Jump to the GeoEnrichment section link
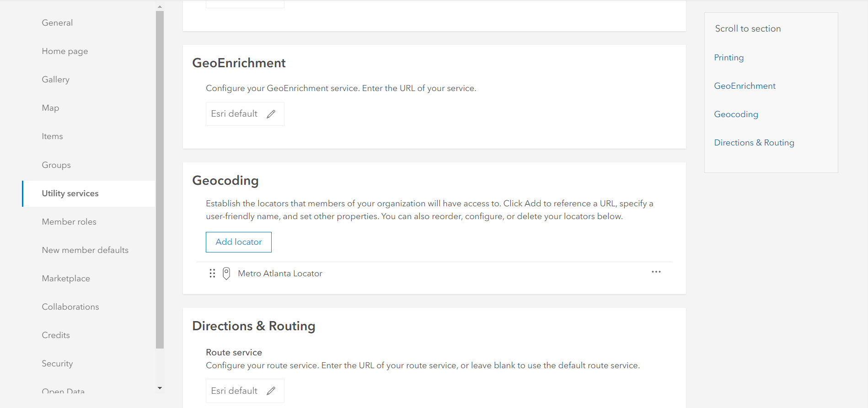The image size is (868, 408). pos(745,86)
